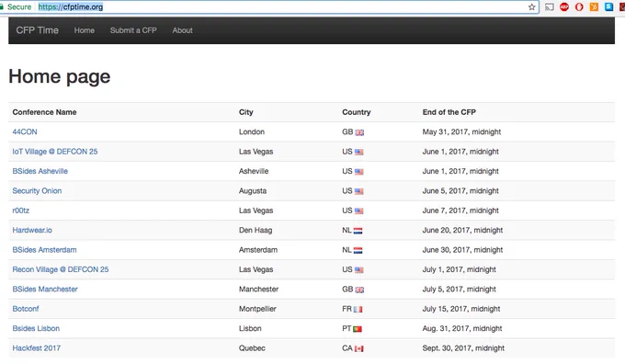Image resolution: width=625 pixels, height=364 pixels.
Task: Open the blue S extension icon
Action: click(608, 6)
